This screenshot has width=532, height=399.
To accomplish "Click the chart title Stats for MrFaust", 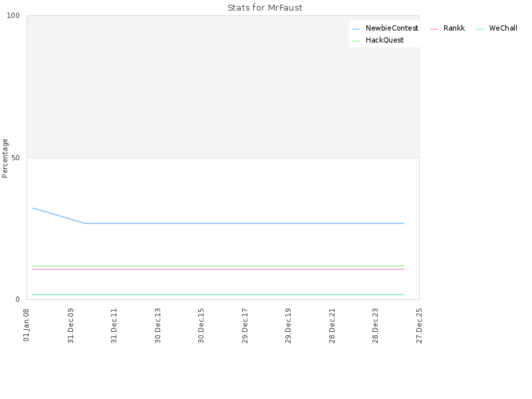I will click(x=265, y=8).
